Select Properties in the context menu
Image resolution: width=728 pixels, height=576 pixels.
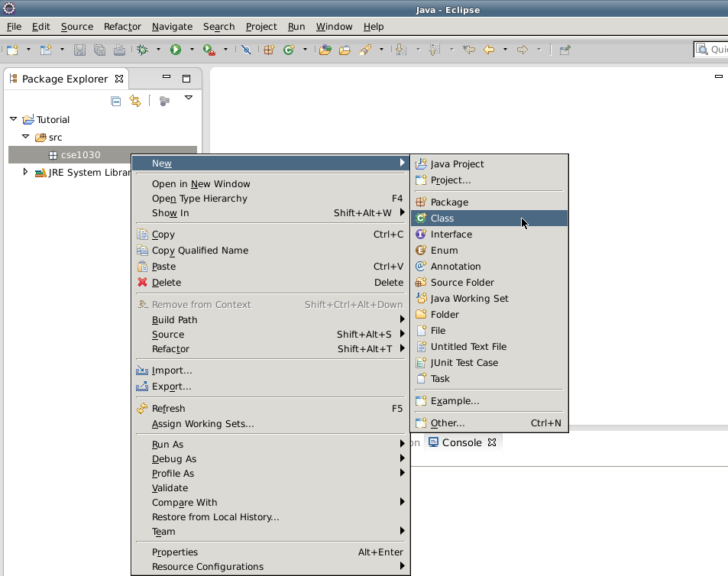(270, 552)
